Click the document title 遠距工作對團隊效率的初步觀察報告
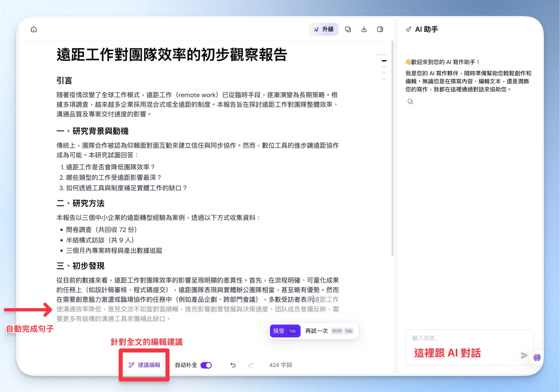560x392 pixels. 172,55
